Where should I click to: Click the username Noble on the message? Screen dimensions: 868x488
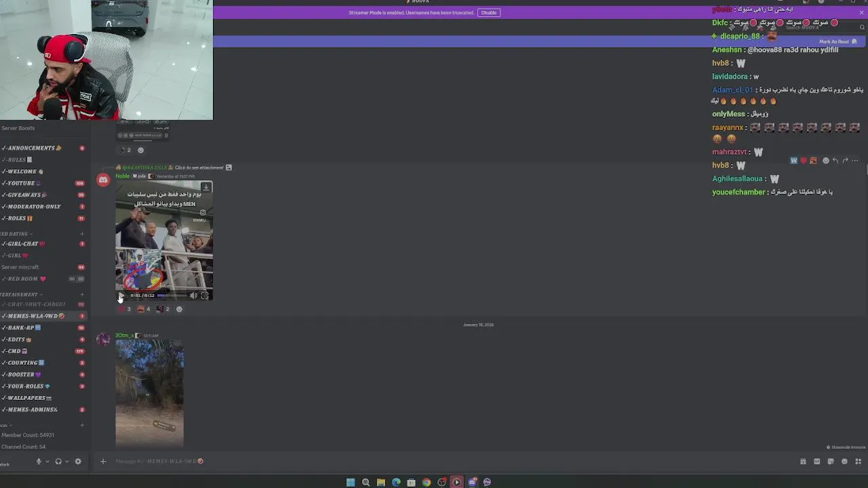122,176
